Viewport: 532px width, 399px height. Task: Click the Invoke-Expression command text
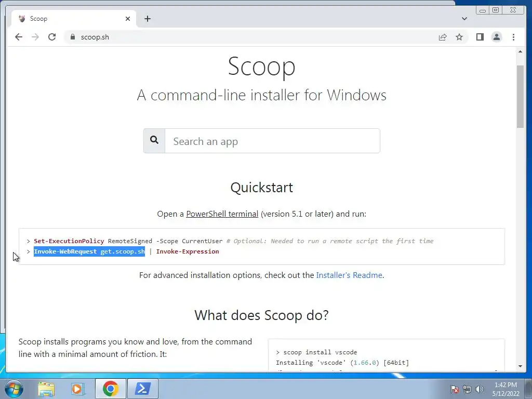(x=188, y=251)
